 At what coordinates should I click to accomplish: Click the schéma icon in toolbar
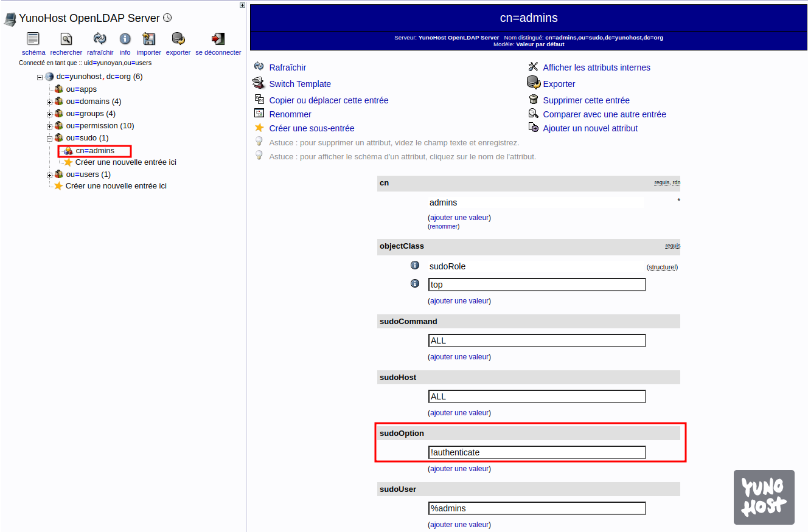point(33,40)
